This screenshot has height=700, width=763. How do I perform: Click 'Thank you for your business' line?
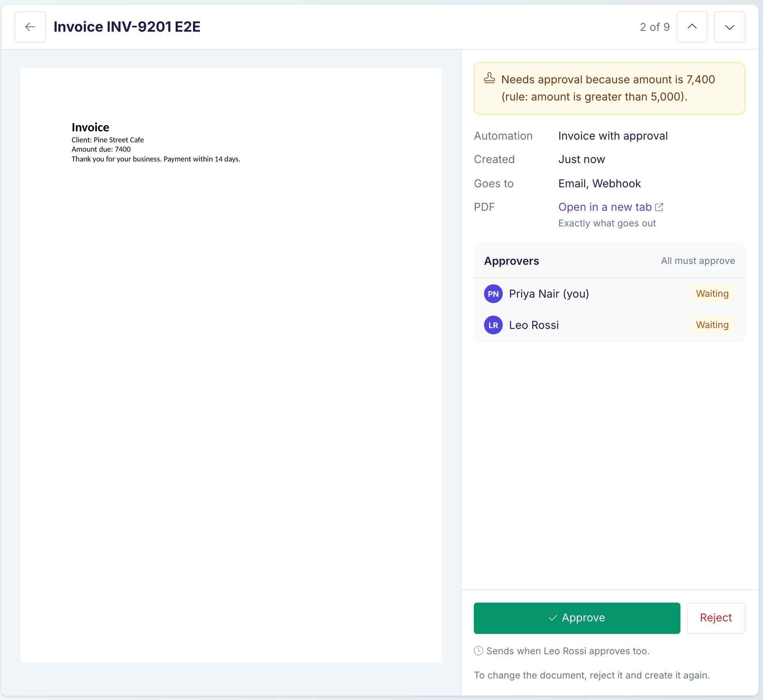coord(156,159)
